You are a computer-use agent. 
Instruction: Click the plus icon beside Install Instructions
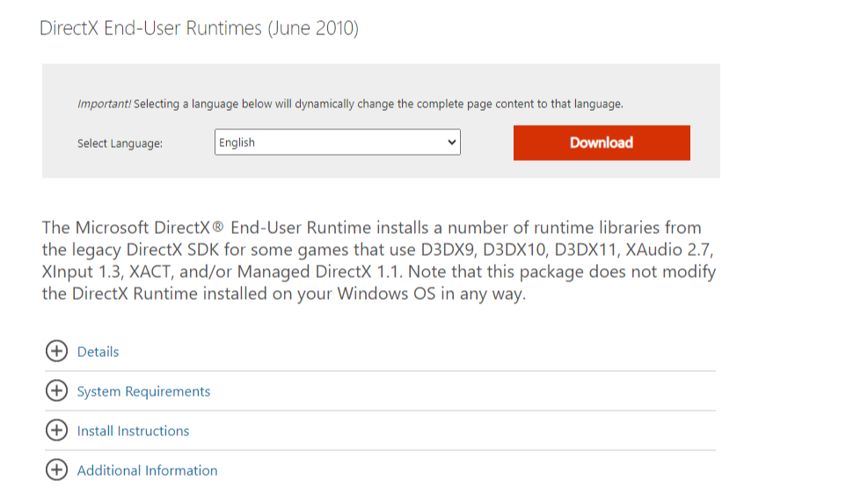point(56,430)
